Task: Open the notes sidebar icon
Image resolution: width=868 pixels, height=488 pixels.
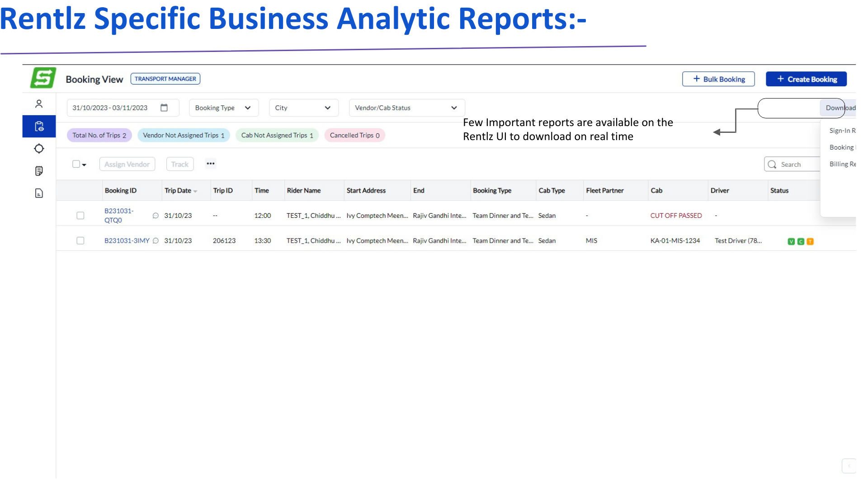Action: coord(39,171)
